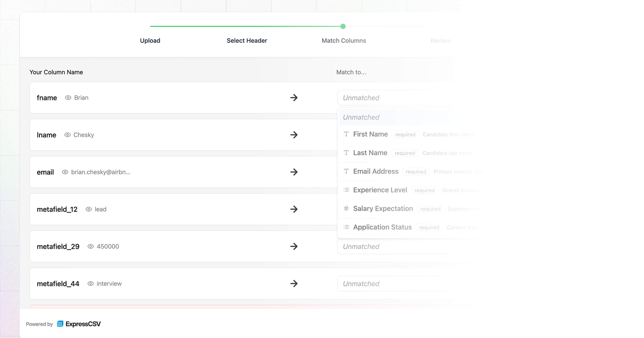The image size is (644, 338).
Task: Click the arrow icon on the email row
Action: 294,172
